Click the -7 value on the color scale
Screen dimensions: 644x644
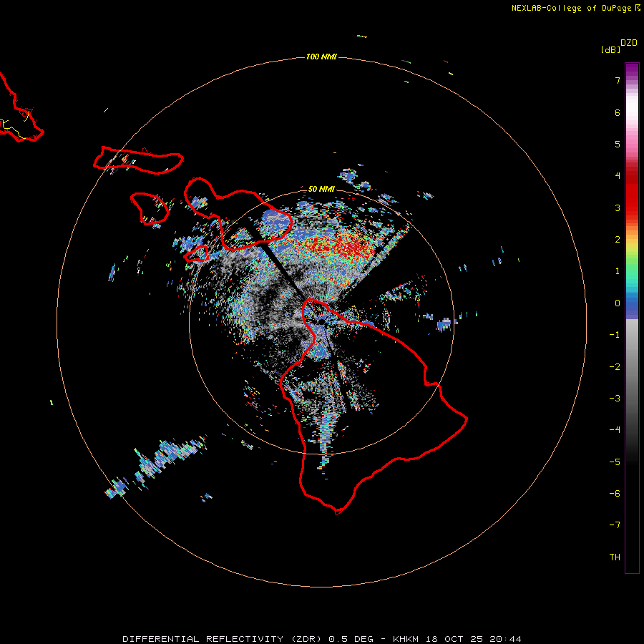[x=615, y=525]
